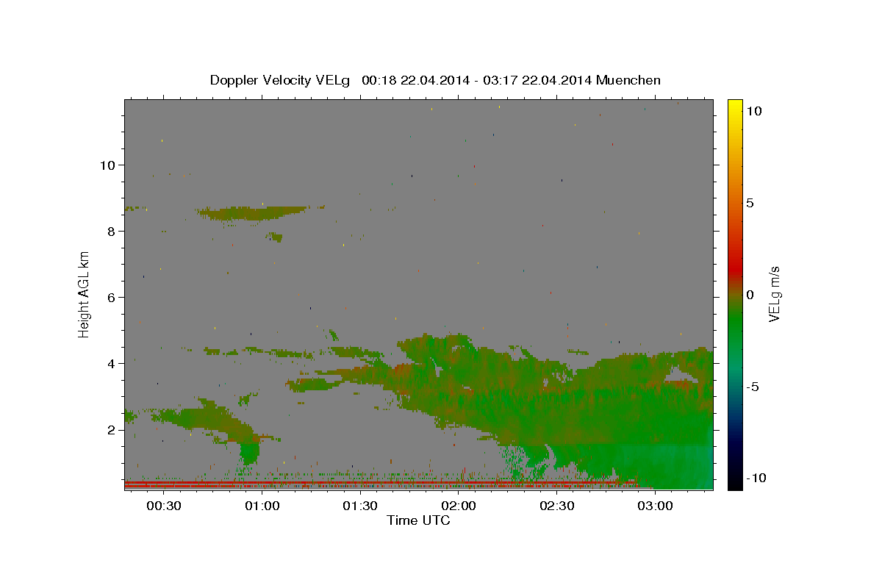
Task: Click the red ground clutter band at bottom
Action: click(x=379, y=485)
